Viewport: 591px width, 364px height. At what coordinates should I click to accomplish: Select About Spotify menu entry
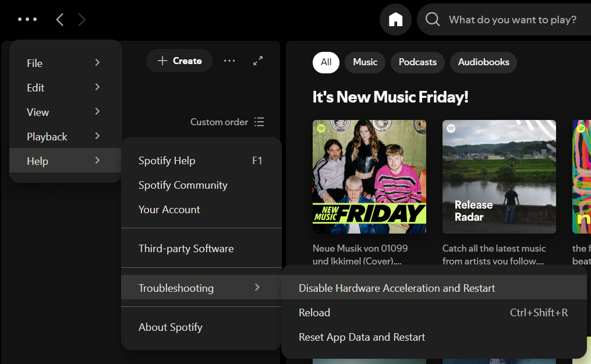click(x=201, y=327)
